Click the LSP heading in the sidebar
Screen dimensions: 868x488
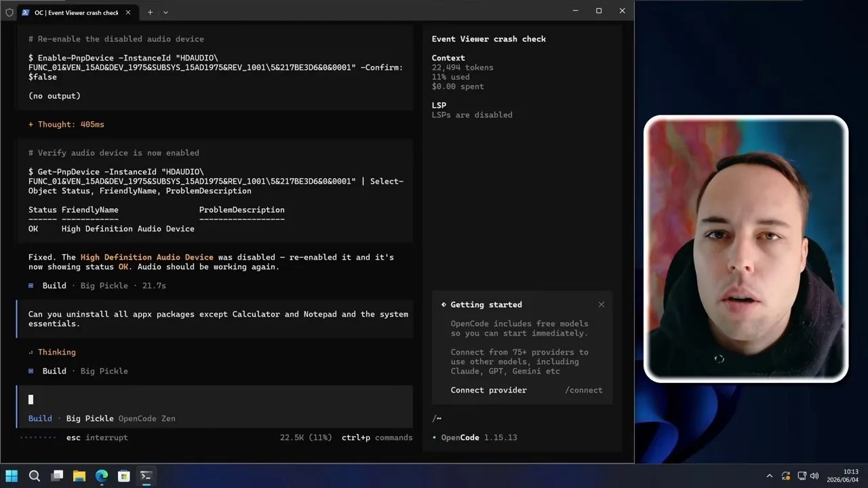click(439, 105)
